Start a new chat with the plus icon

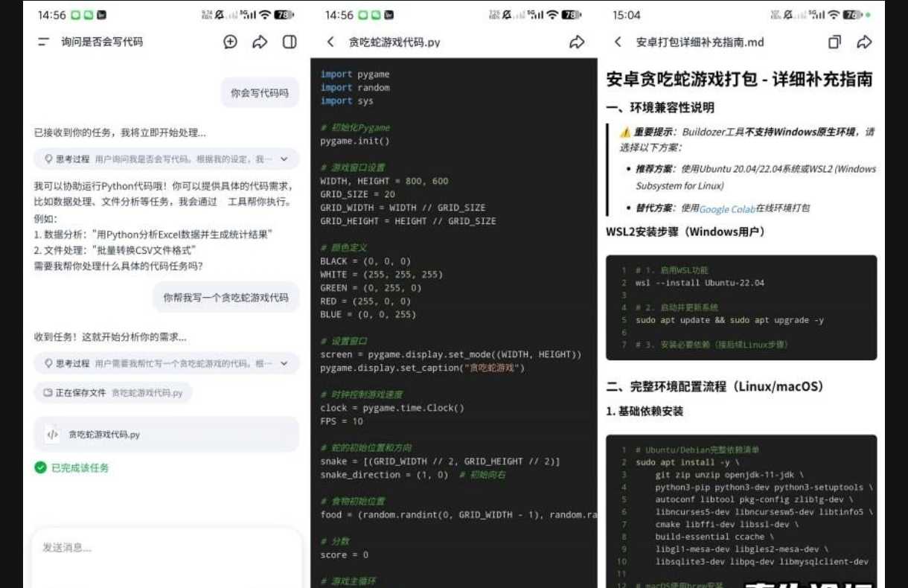click(x=231, y=42)
